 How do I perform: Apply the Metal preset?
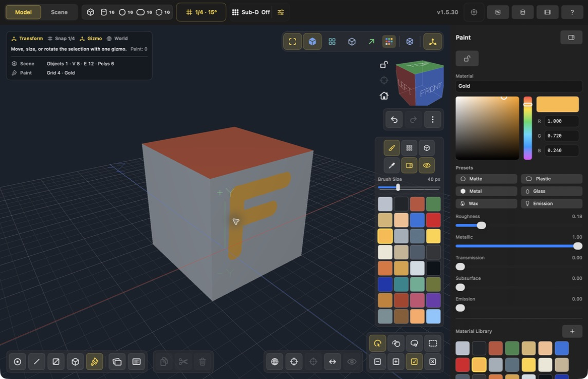pos(486,191)
